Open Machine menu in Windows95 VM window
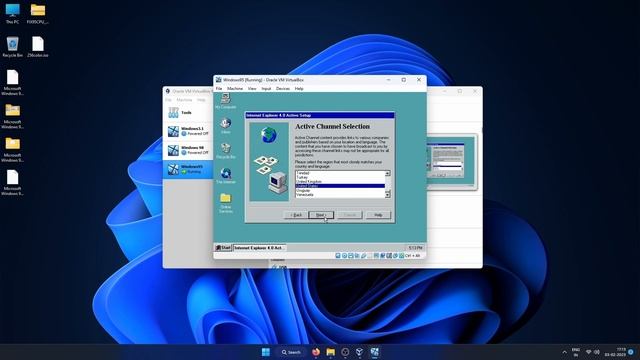 [235, 88]
